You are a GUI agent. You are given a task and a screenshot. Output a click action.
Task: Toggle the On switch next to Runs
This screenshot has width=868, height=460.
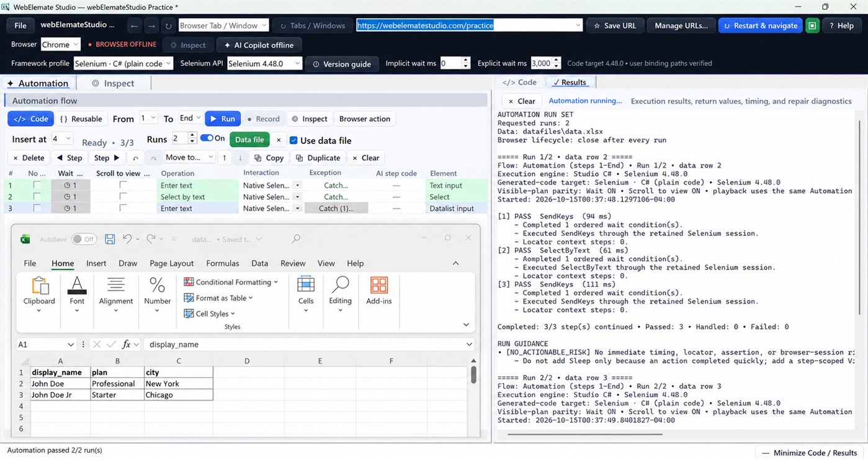click(x=207, y=138)
